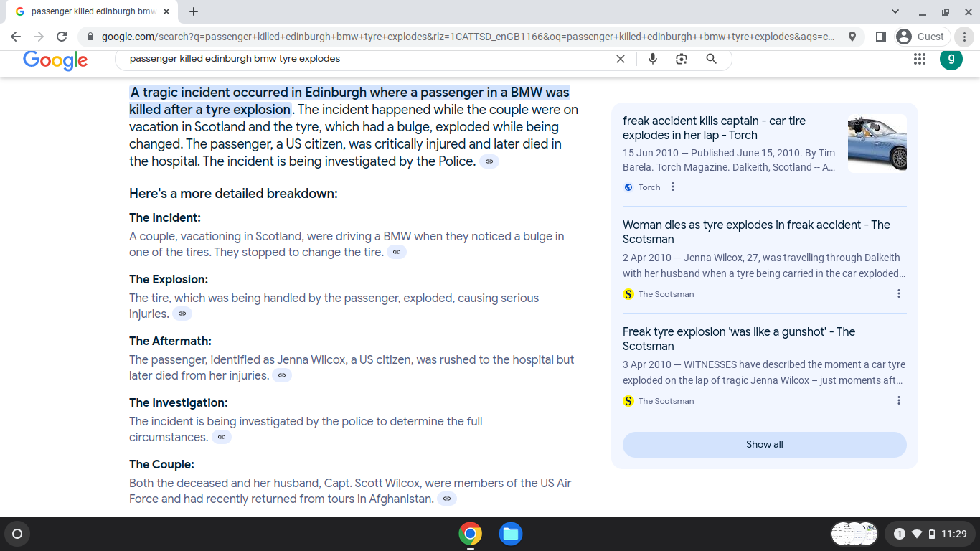
Task: Open Chrome from the shelf
Action: pyautogui.click(x=471, y=534)
